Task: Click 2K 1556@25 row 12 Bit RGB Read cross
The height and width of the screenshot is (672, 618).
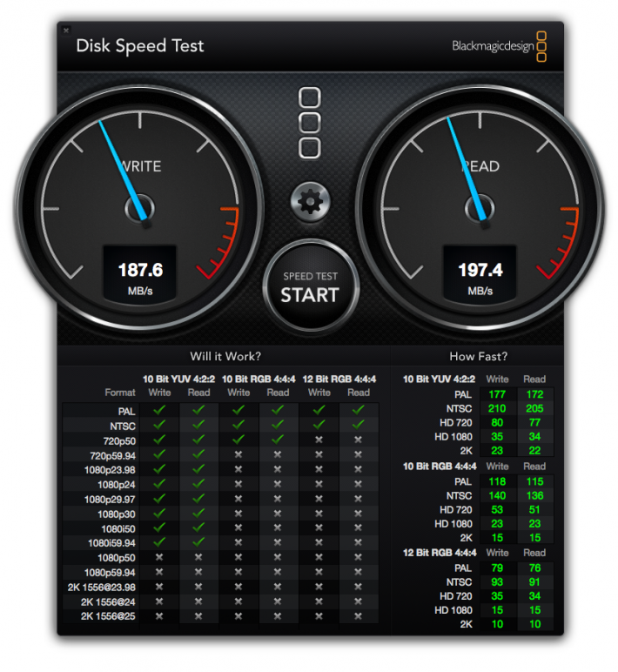Action: point(359,616)
